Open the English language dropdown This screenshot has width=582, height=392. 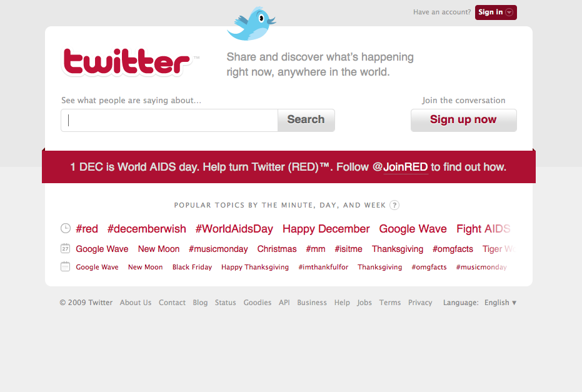click(x=500, y=303)
